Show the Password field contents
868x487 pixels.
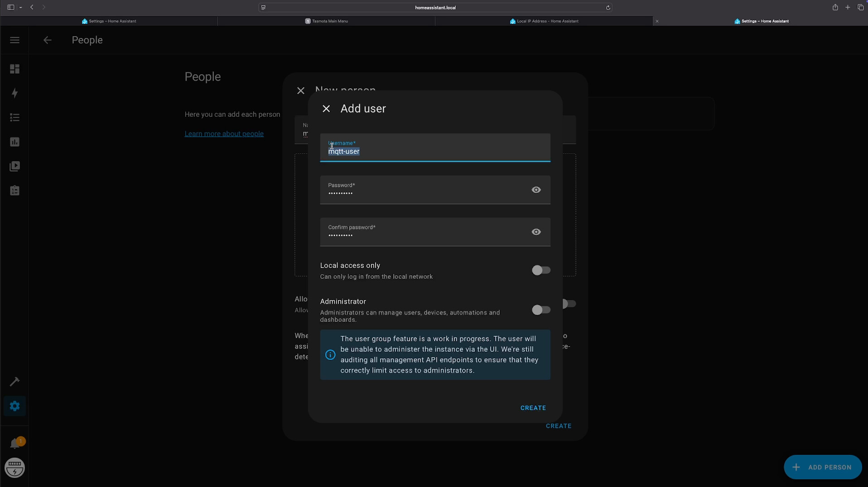pyautogui.click(x=536, y=190)
